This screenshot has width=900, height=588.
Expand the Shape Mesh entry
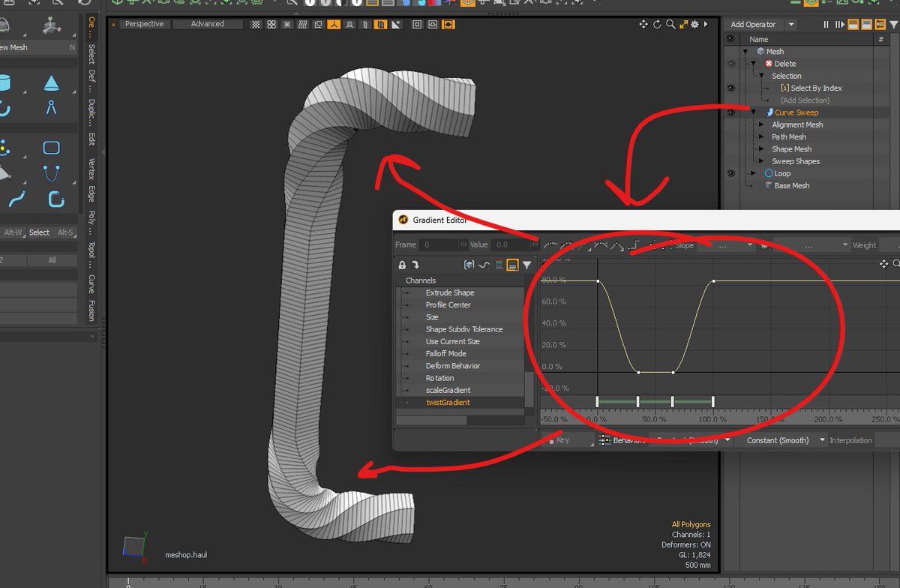tap(762, 149)
